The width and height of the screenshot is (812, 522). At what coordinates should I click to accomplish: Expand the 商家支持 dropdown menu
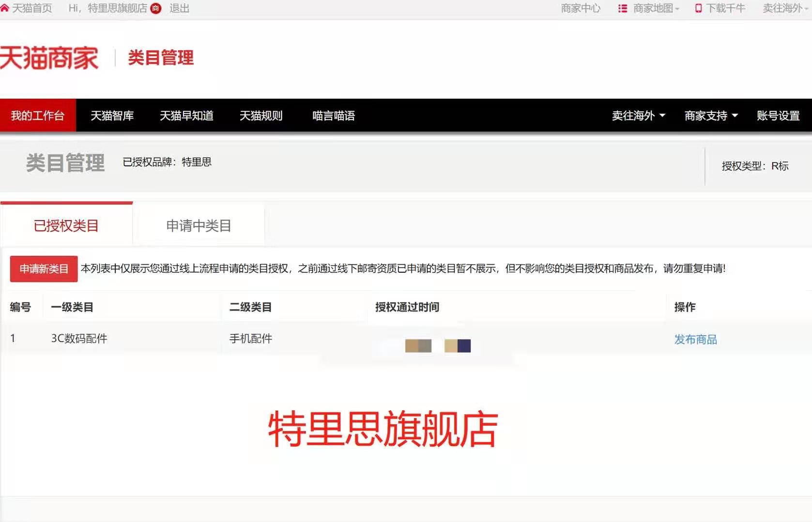click(711, 116)
